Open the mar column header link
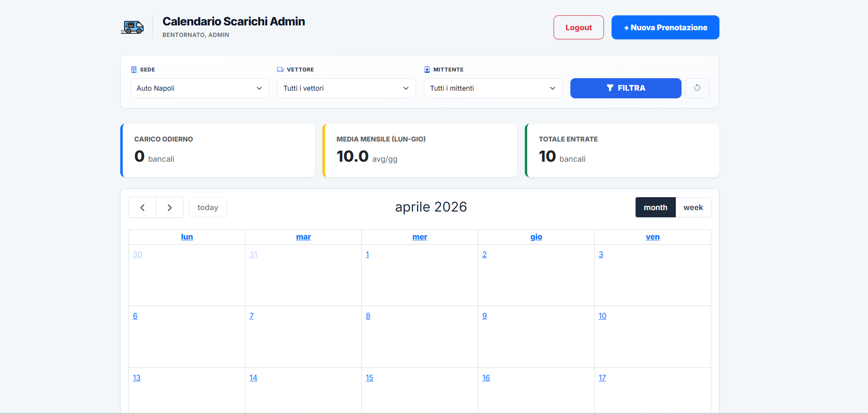This screenshot has height=414, width=868. click(x=303, y=237)
